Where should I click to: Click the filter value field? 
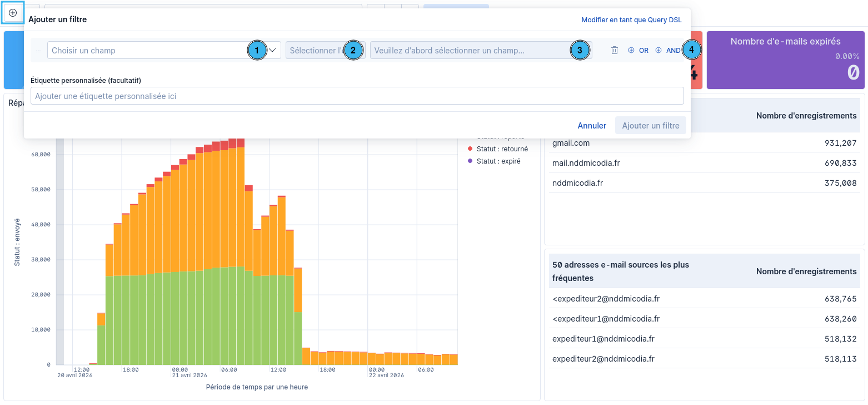[x=481, y=50]
